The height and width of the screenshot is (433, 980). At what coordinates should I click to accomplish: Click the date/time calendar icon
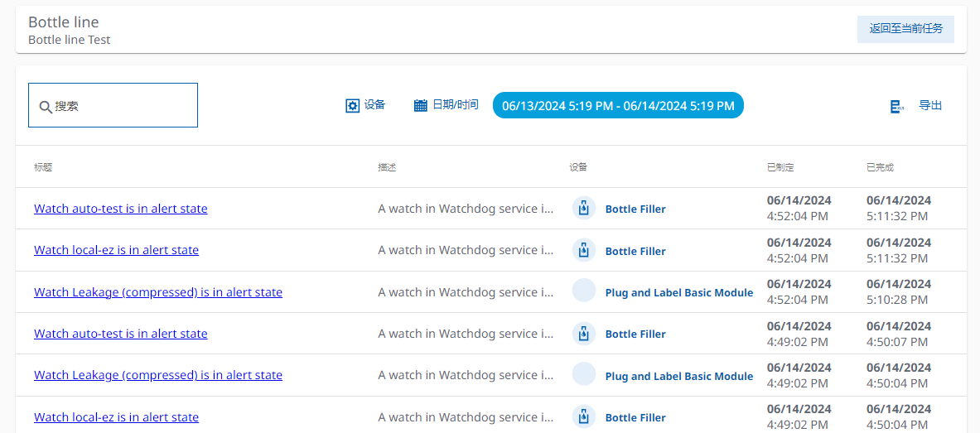click(x=421, y=106)
